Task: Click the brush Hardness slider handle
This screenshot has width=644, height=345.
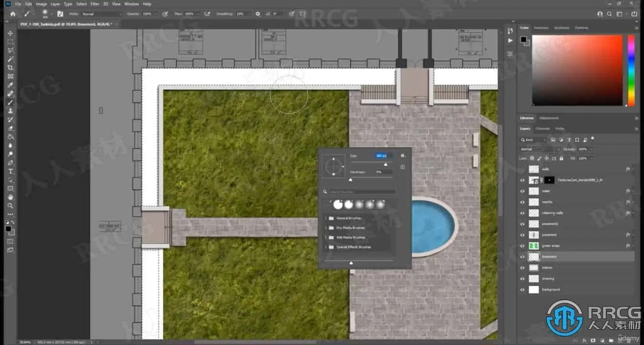Action: [x=350, y=179]
